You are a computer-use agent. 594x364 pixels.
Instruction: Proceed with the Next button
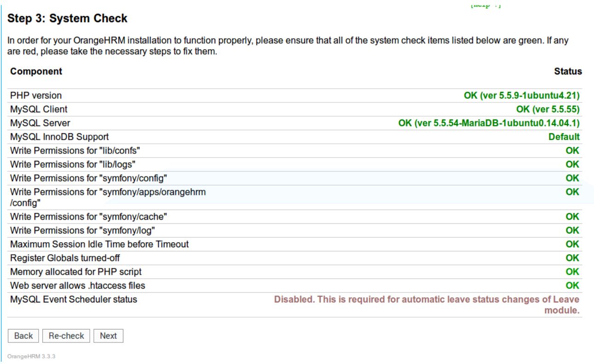[108, 336]
